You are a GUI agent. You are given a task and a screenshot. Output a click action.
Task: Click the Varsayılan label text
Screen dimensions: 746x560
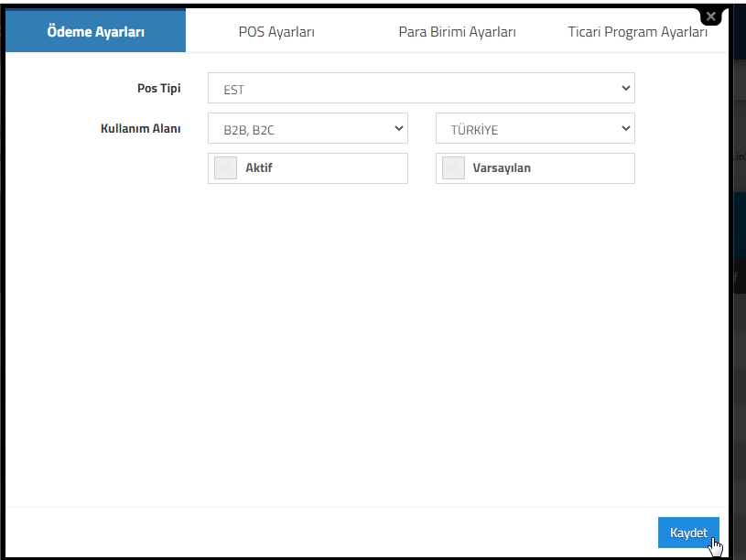[x=502, y=167]
